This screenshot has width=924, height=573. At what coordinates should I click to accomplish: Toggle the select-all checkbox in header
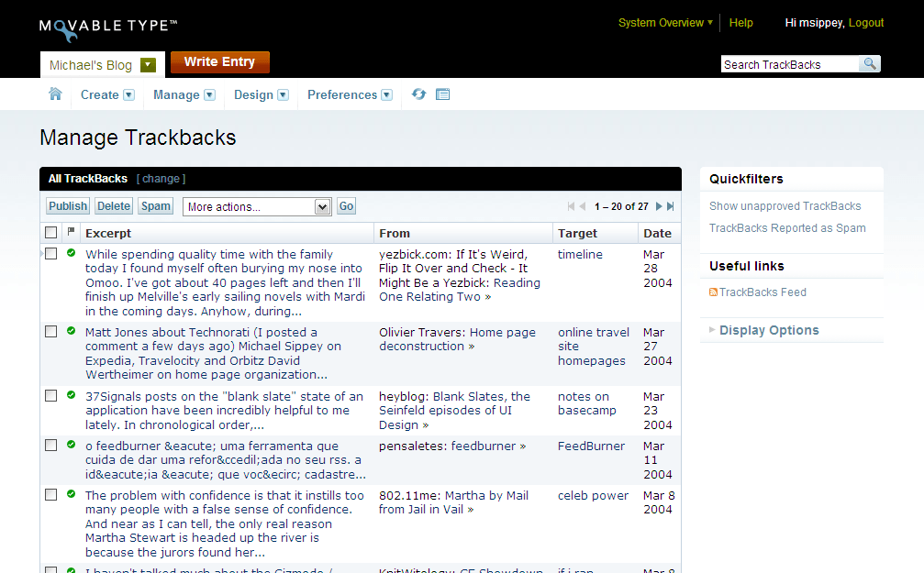point(51,233)
